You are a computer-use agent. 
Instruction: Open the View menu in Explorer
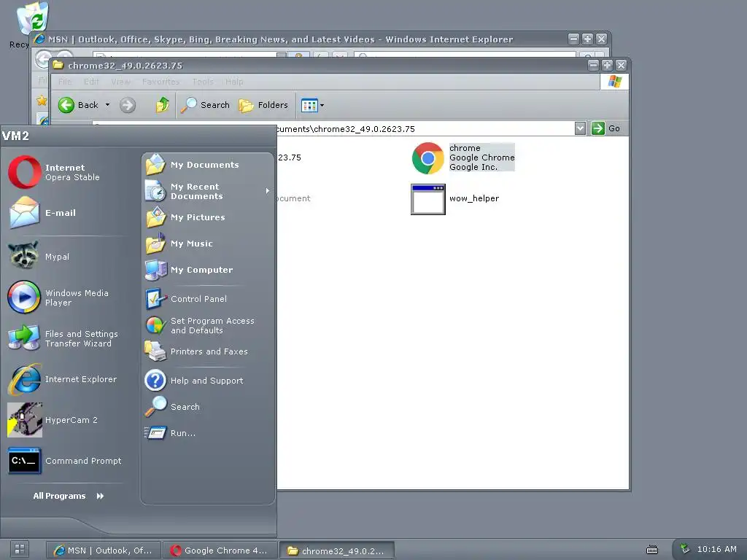[120, 82]
